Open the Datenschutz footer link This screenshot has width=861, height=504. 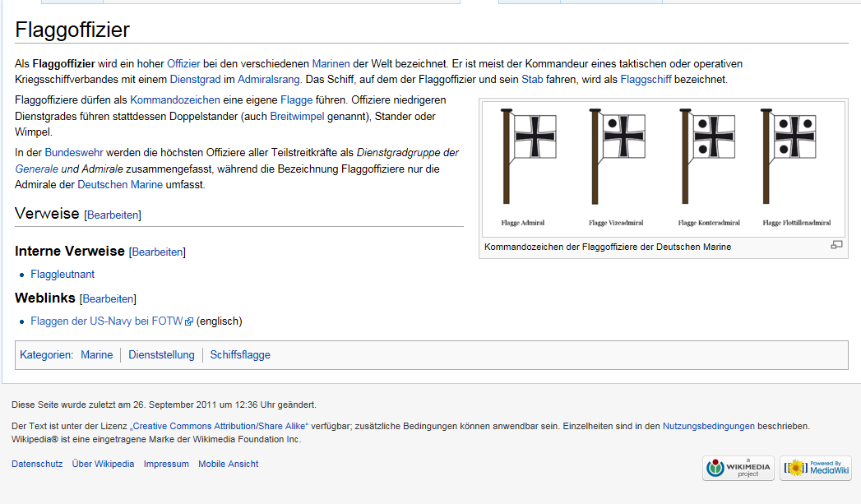(x=37, y=464)
